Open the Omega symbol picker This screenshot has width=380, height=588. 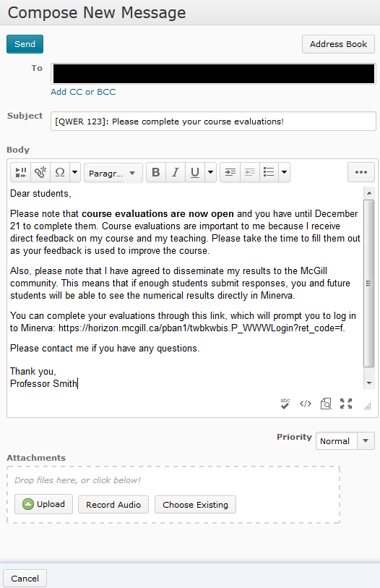[60, 173]
